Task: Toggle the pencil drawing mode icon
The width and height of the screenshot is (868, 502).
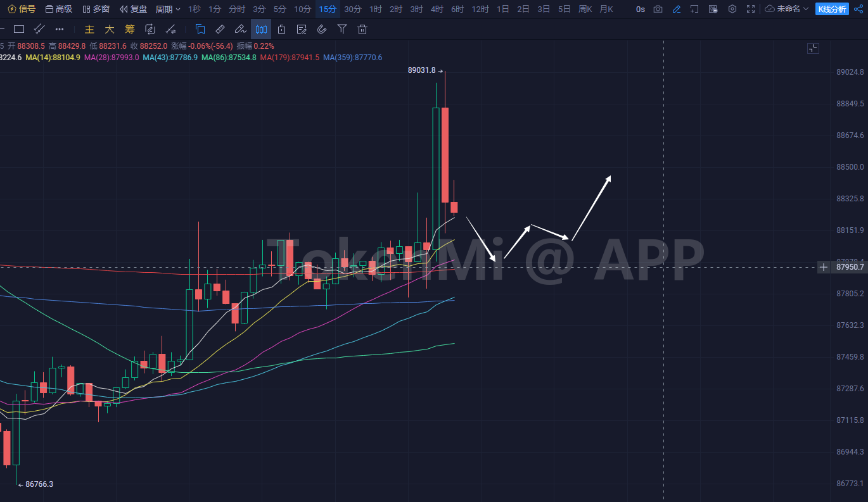Action: [x=677, y=9]
